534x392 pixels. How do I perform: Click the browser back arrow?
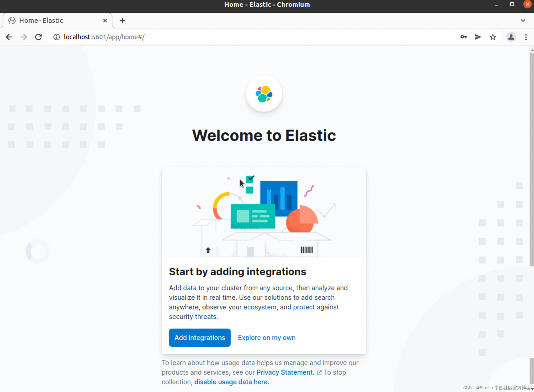(9, 37)
